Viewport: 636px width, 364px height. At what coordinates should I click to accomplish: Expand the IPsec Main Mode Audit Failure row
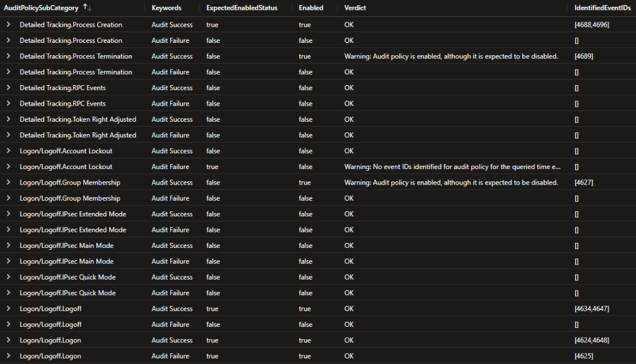[x=8, y=261]
